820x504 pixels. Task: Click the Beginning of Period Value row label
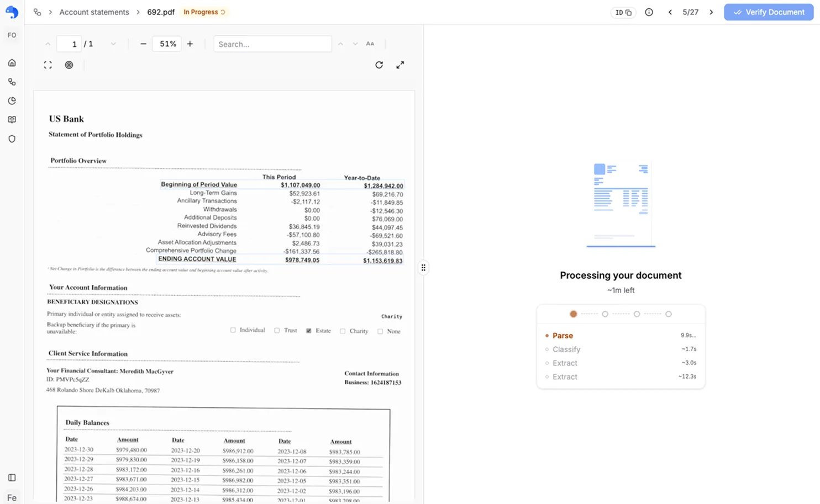(199, 184)
